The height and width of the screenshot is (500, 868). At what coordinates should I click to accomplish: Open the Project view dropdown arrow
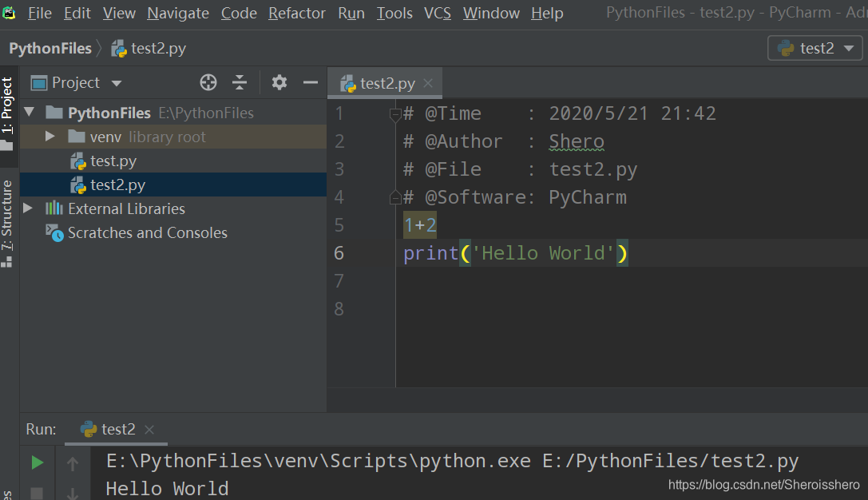116,82
